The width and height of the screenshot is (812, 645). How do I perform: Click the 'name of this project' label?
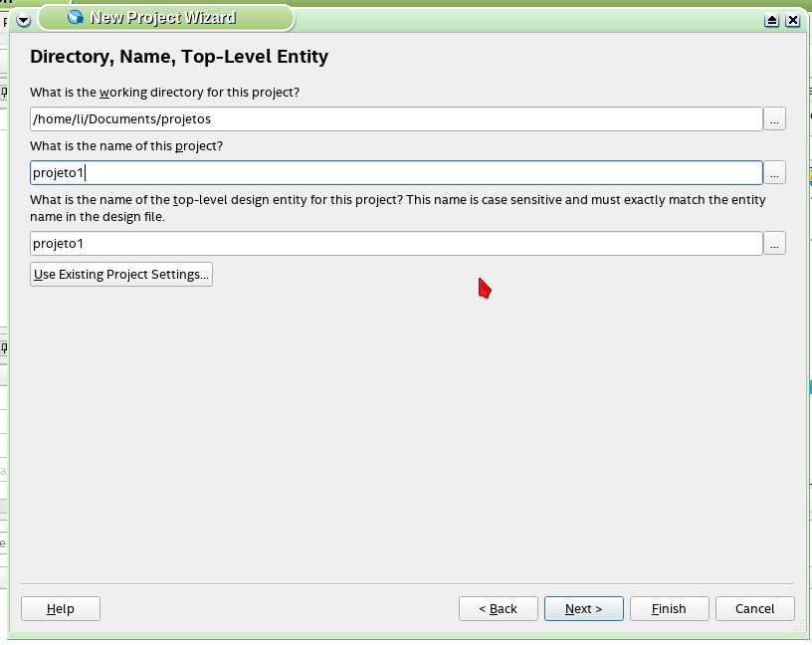pyautogui.click(x=126, y=146)
